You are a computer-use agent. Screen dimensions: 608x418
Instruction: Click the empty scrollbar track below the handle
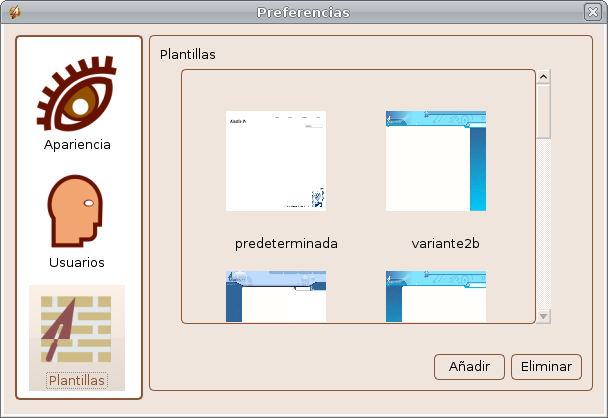pyautogui.click(x=543, y=230)
